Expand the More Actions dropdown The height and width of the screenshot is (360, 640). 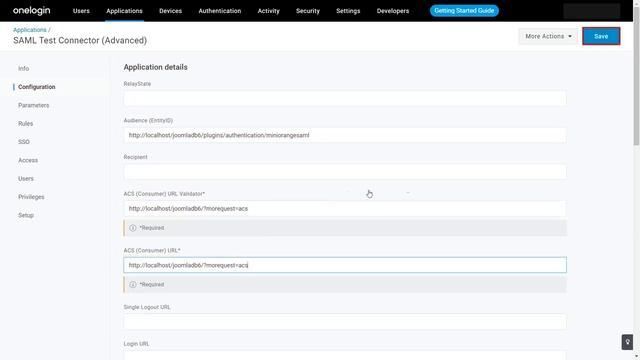point(548,36)
